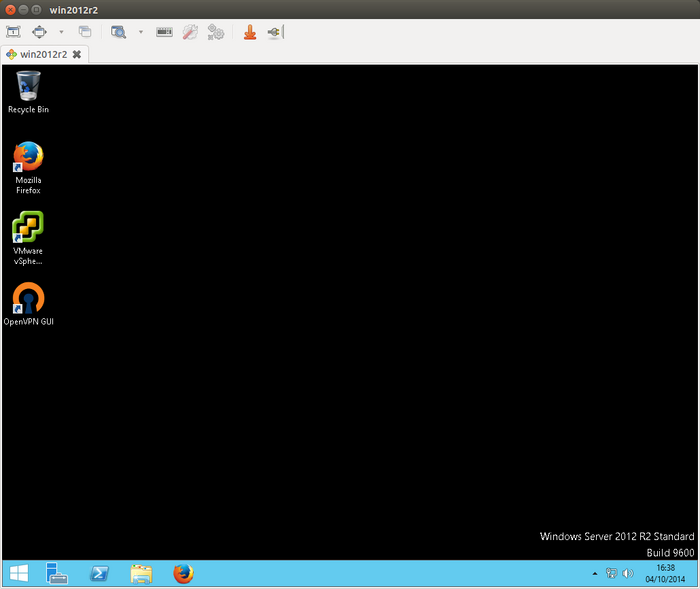This screenshot has height=589, width=700.
Task: Open preferences wrench icon
Action: 190,32
